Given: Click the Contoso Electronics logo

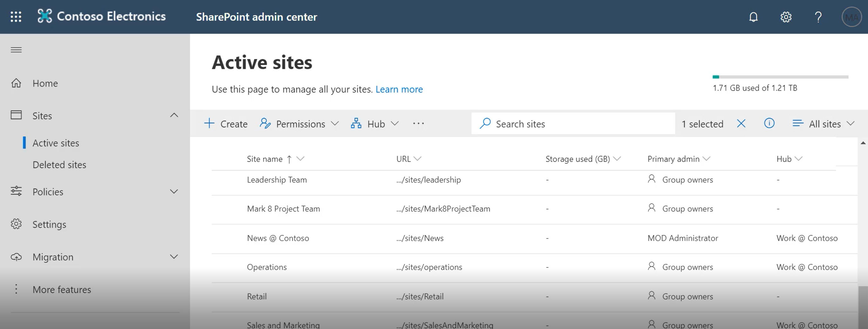Looking at the screenshot, I should pos(101,16).
